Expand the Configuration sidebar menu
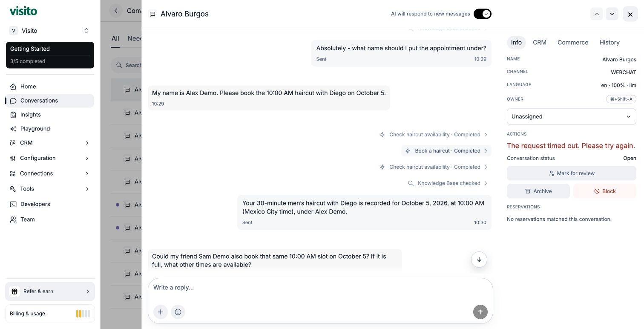The image size is (644, 329). tap(50, 158)
